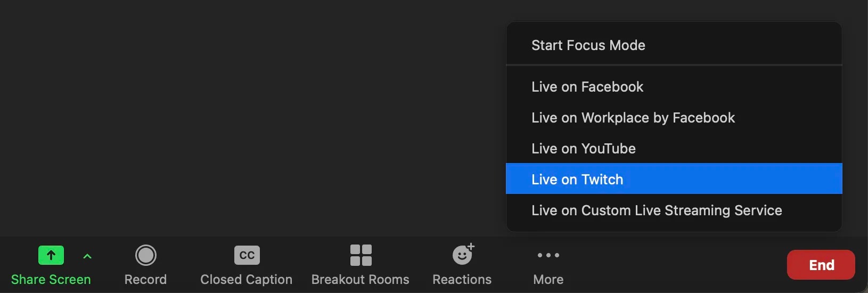
Task: Open the Breakout Rooms grid icon
Action: pos(361,255)
